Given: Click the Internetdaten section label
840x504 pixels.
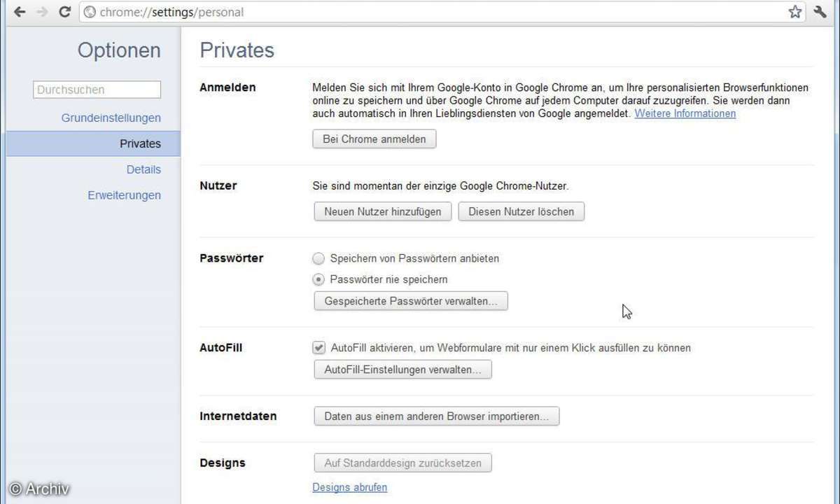Looking at the screenshot, I should point(238,416).
